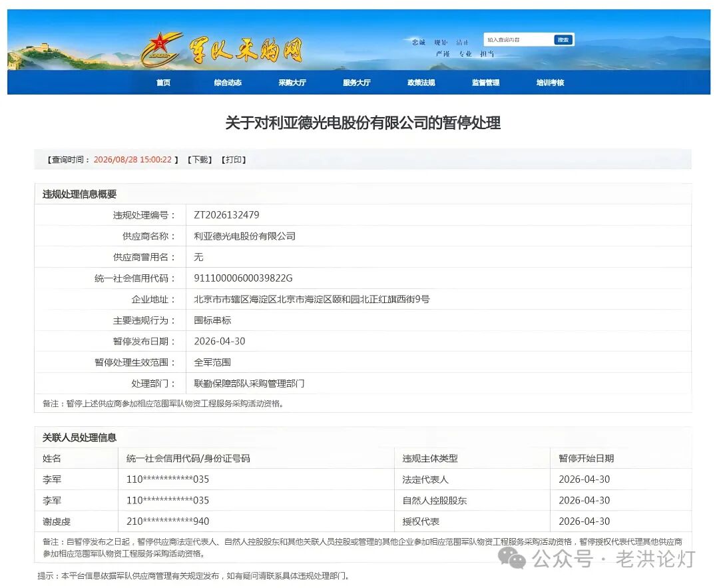
Task: Click the 自然人控股股东 cell
Action: (x=435, y=500)
